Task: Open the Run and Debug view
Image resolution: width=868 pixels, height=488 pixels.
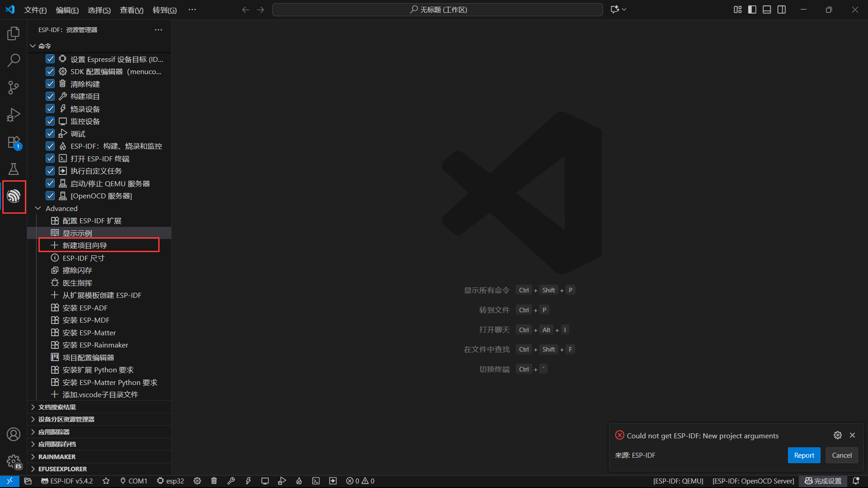Action: [x=14, y=115]
